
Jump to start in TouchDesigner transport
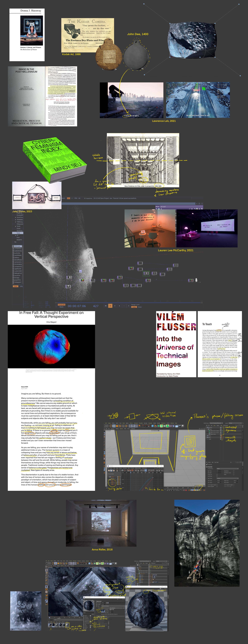[x=106, y=306]
